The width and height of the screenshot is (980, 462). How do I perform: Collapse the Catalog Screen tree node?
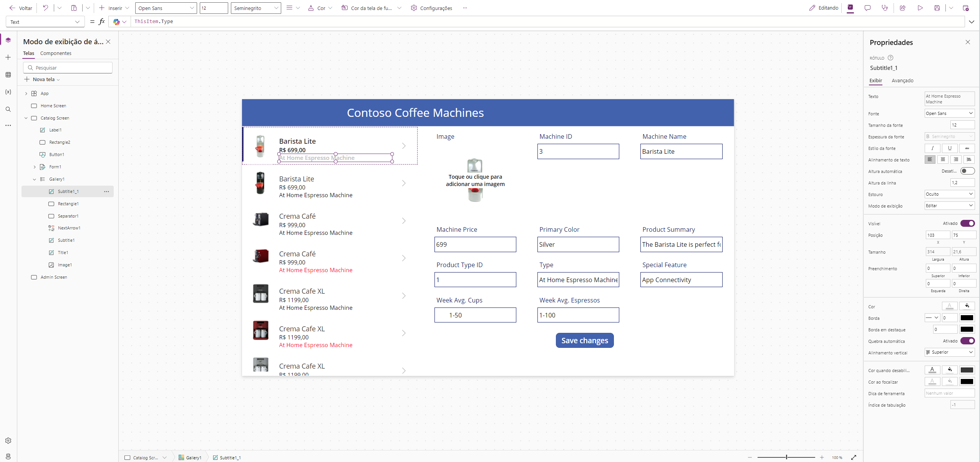click(x=26, y=118)
